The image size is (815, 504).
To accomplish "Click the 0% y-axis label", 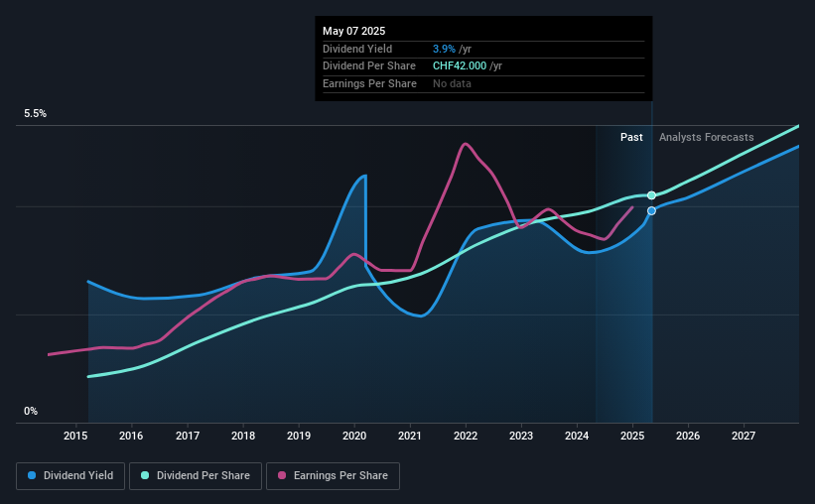I will 31,411.
